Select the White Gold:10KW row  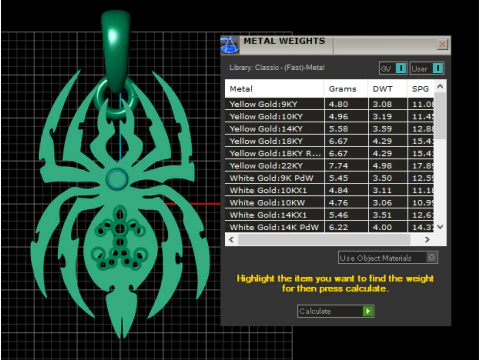tap(330, 203)
